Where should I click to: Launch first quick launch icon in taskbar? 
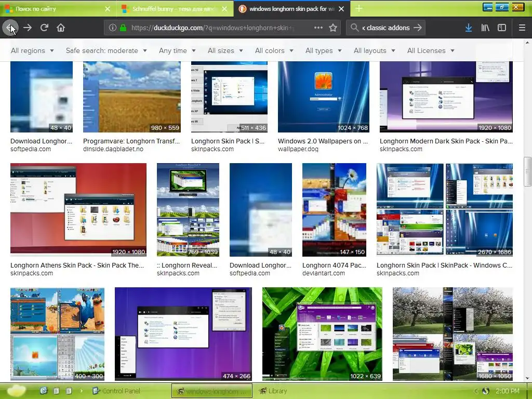[44, 391]
